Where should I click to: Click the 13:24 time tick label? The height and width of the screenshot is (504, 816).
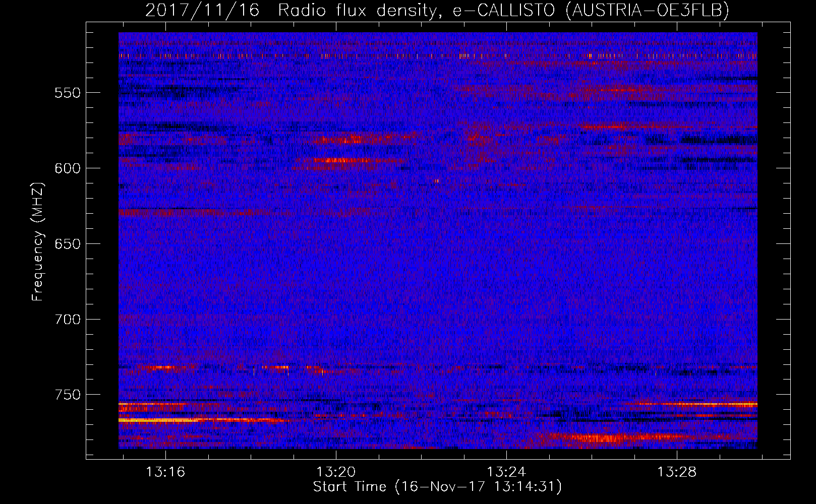tap(506, 472)
